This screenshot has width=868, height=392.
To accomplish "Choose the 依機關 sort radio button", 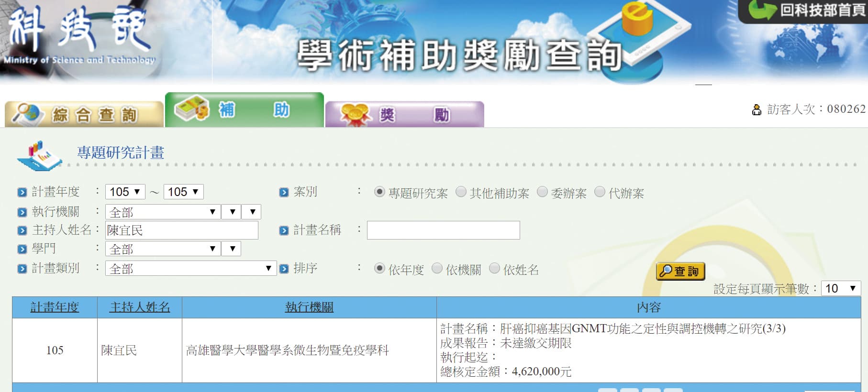I will (437, 268).
